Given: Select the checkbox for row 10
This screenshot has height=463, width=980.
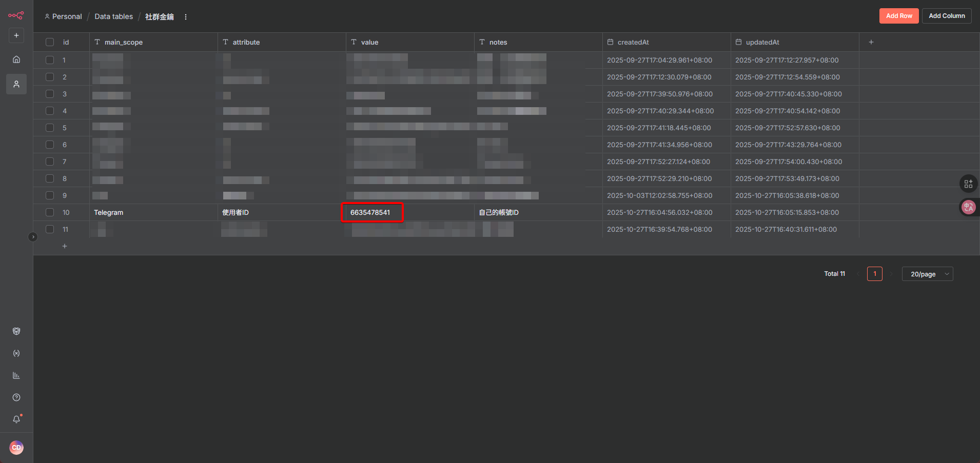Looking at the screenshot, I should click(50, 212).
